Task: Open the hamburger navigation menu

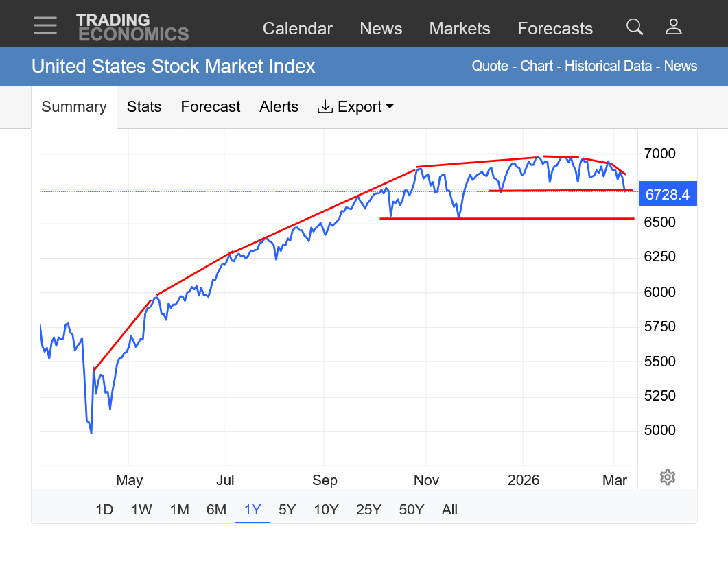Action: [x=45, y=25]
